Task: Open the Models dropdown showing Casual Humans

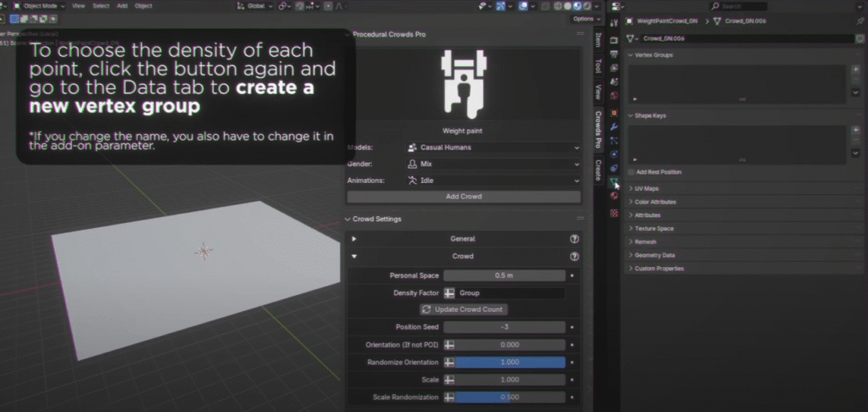Action: pyautogui.click(x=492, y=148)
